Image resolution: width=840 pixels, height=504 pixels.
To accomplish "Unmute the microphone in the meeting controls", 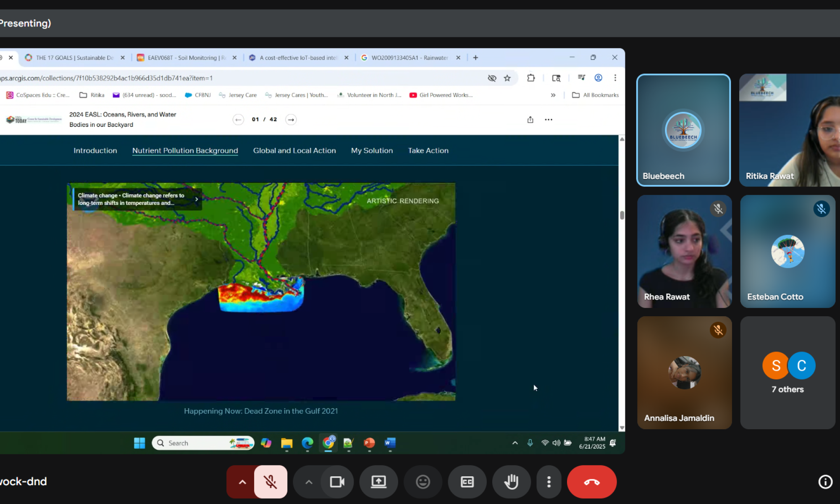I will (x=270, y=482).
